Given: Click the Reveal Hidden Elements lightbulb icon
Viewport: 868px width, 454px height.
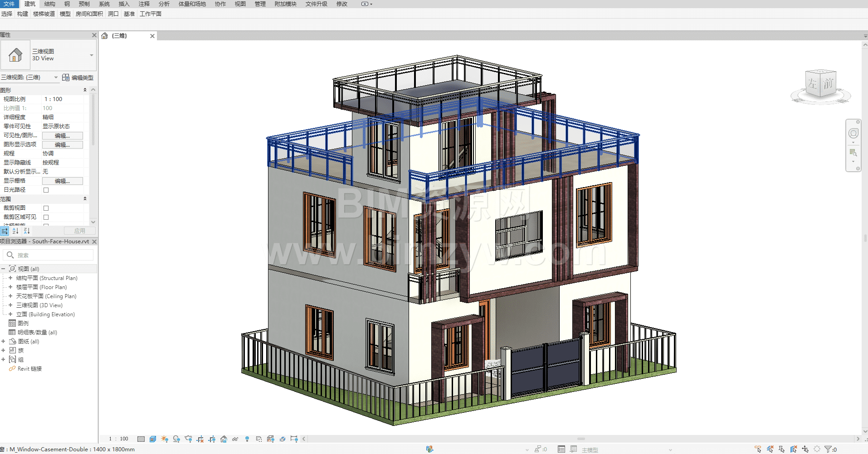Looking at the screenshot, I should click(247, 439).
